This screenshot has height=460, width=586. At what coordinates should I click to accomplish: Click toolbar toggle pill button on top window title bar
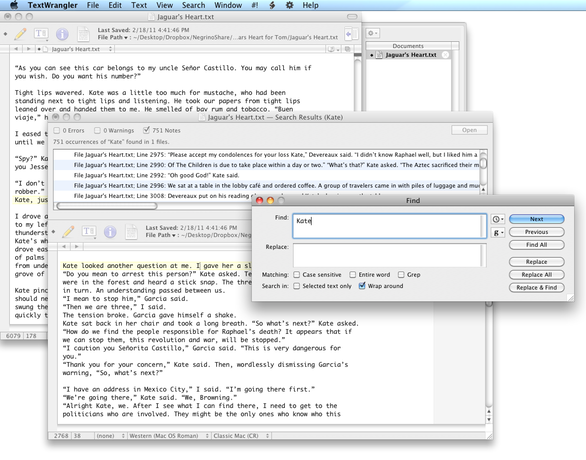pyautogui.click(x=352, y=17)
